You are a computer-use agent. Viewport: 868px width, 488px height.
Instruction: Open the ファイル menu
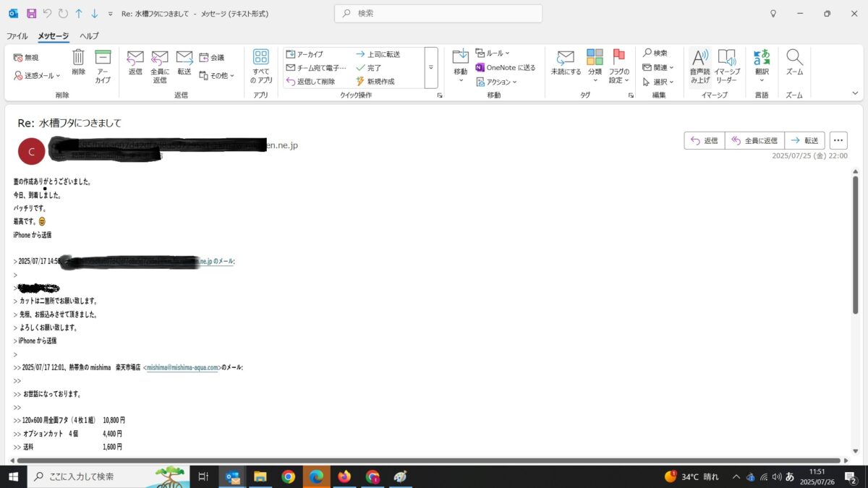[17, 35]
